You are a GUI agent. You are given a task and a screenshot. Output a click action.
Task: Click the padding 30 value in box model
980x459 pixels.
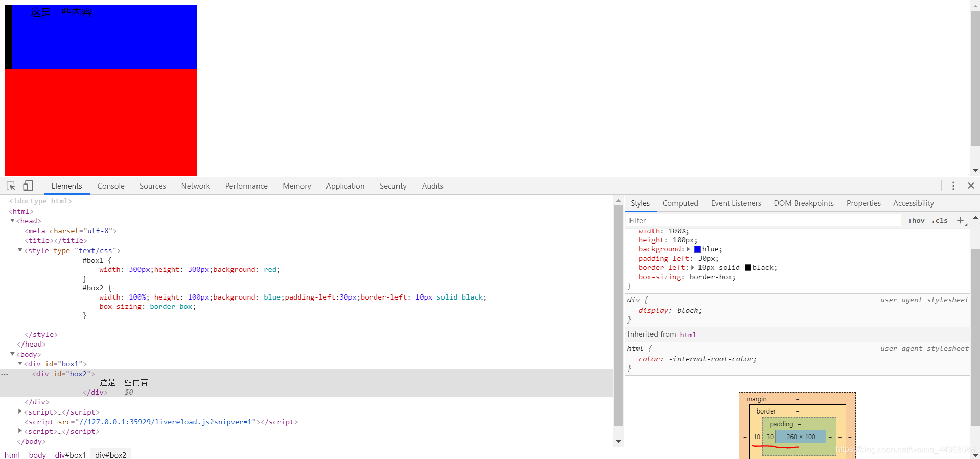pyautogui.click(x=769, y=437)
